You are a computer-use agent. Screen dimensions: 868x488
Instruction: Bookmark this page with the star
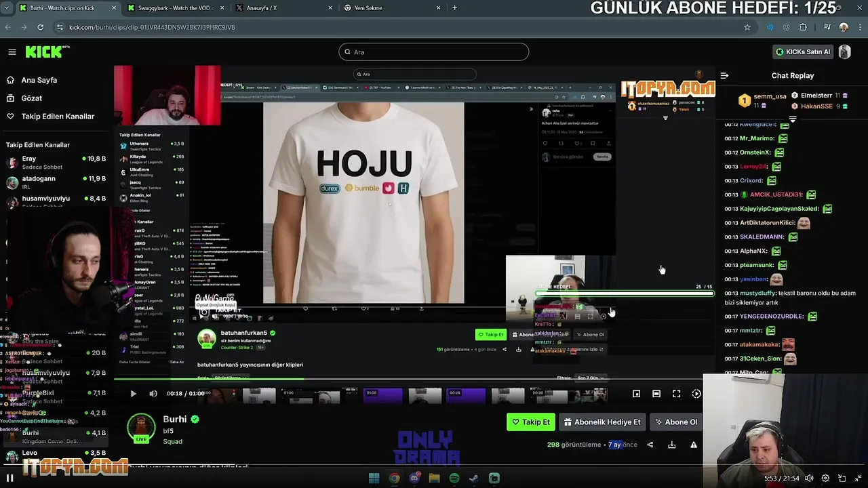pyautogui.click(x=747, y=27)
